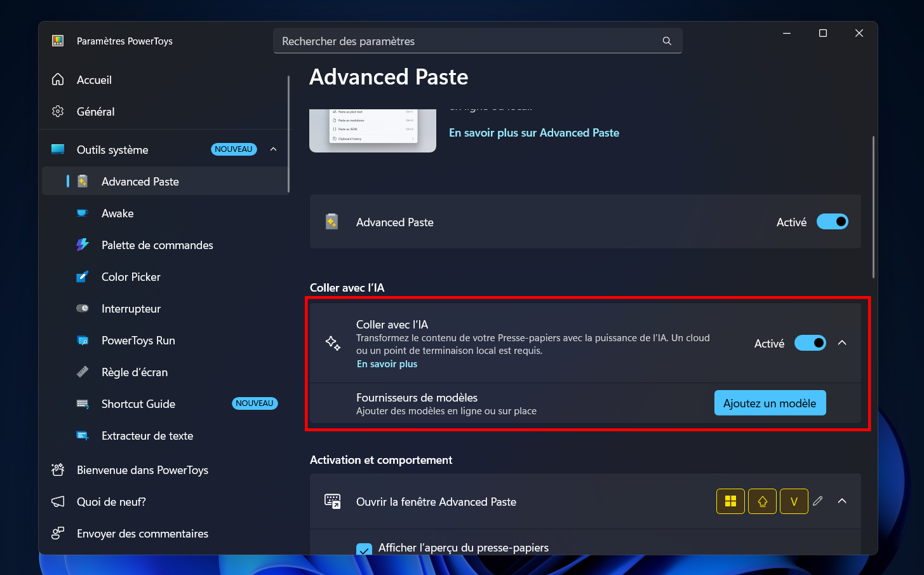Click the V key shortcut badge
Viewport: 924px width, 575px height.
point(794,501)
